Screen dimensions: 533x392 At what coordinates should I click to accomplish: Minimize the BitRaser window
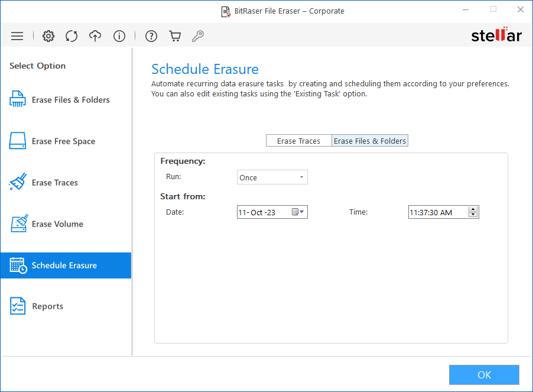pyautogui.click(x=466, y=10)
